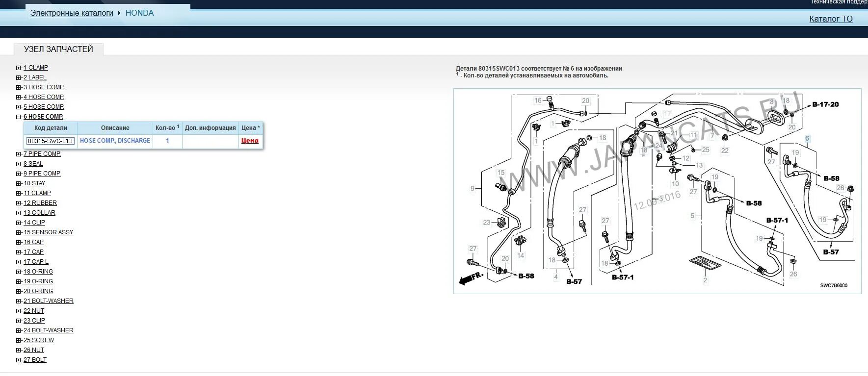
Task: Click the Описание column header
Action: tap(115, 128)
